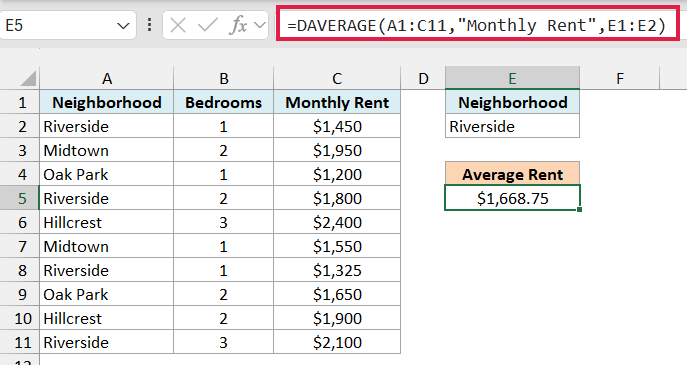
Task: Select the Riverside cell in row 11
Action: 106,342
